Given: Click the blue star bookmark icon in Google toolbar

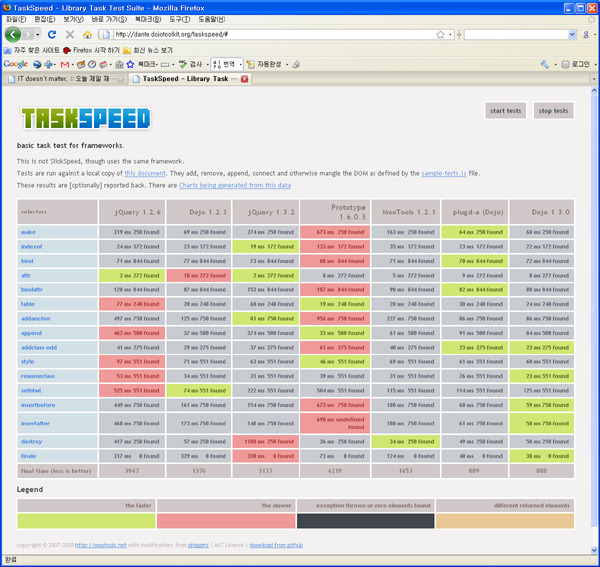Looking at the screenshot, I should [x=130, y=64].
